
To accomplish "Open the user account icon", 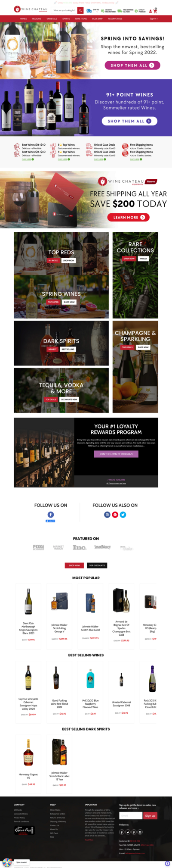I will (x=150, y=11).
